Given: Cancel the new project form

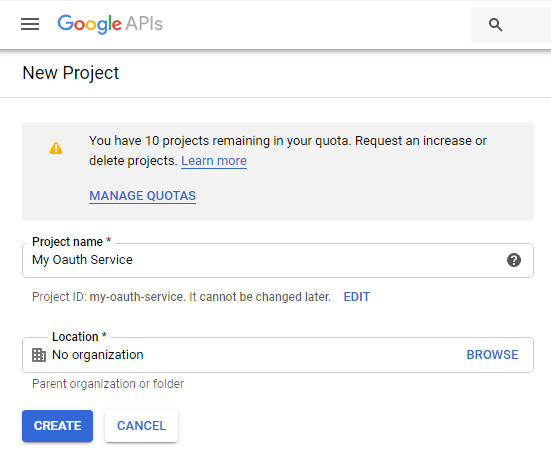Looking at the screenshot, I should pos(141,426).
